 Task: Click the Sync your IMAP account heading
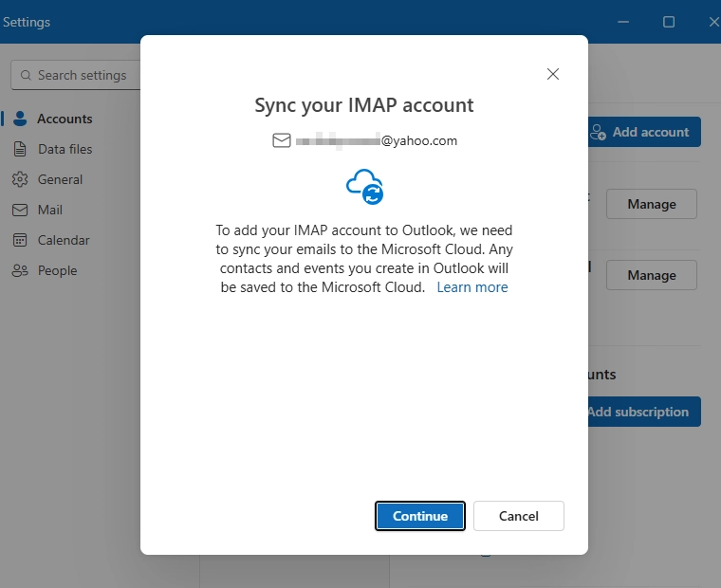(363, 105)
